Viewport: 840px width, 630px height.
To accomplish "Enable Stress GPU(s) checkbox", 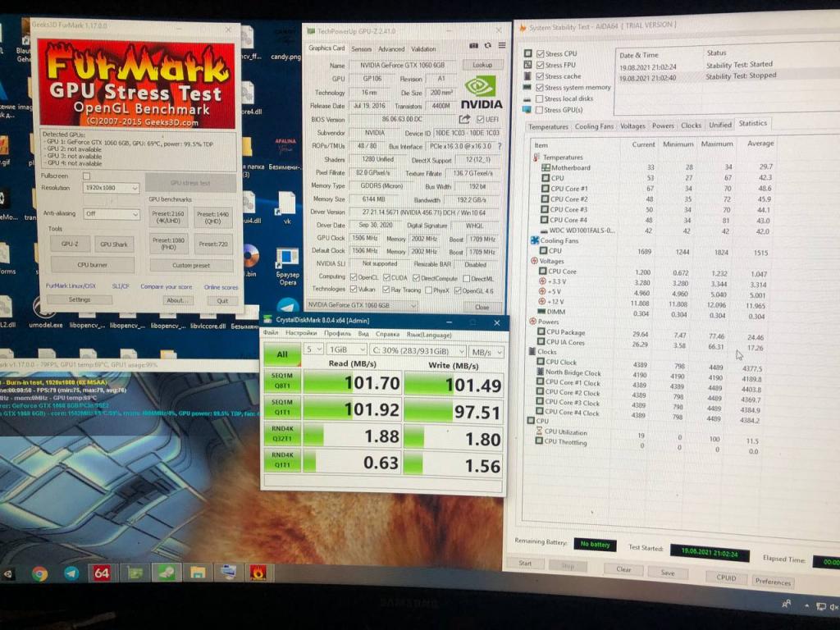I will [x=539, y=110].
